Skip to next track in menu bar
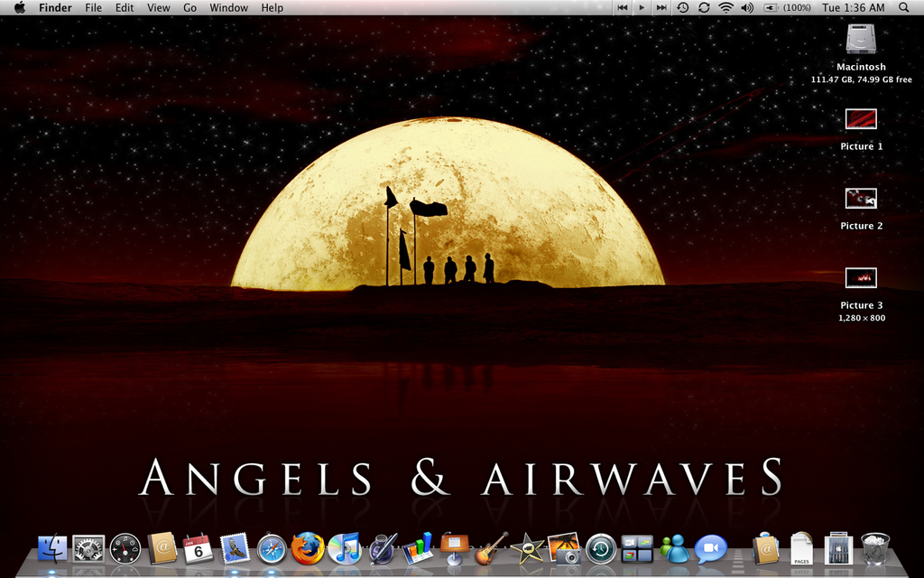 click(661, 7)
